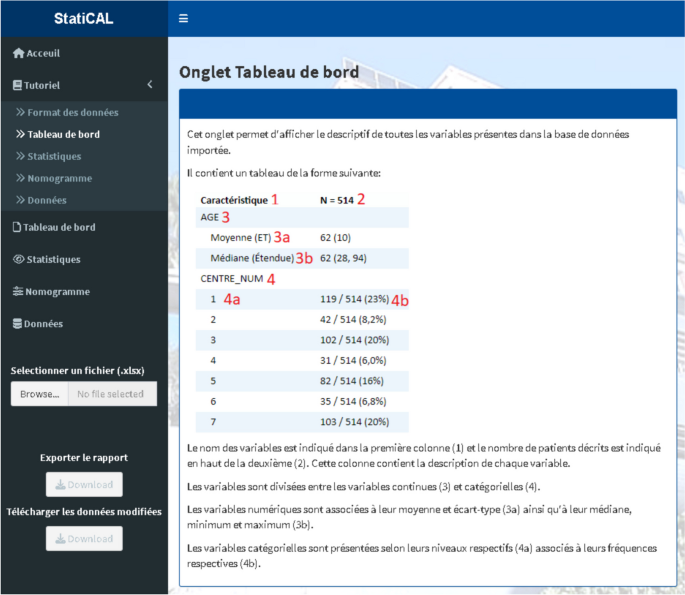
Task: Open the Nomogramme tutorial sub-item
Action: click(x=60, y=178)
